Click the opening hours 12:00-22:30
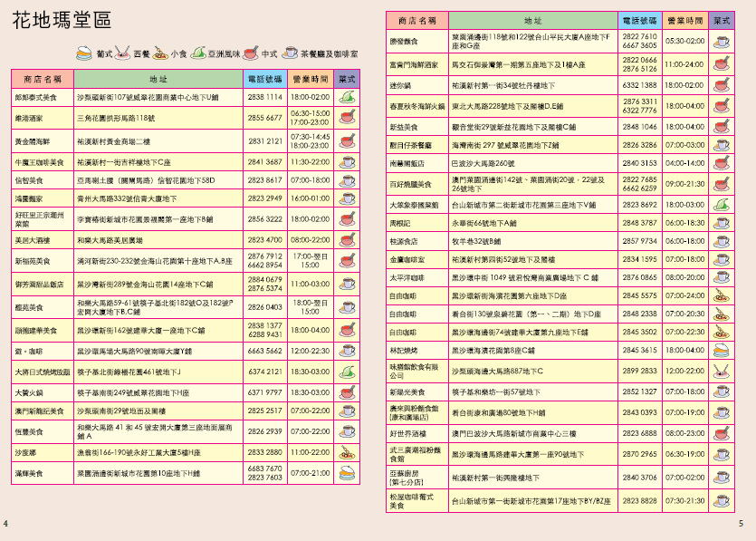The width and height of the screenshot is (756, 541). click(310, 352)
